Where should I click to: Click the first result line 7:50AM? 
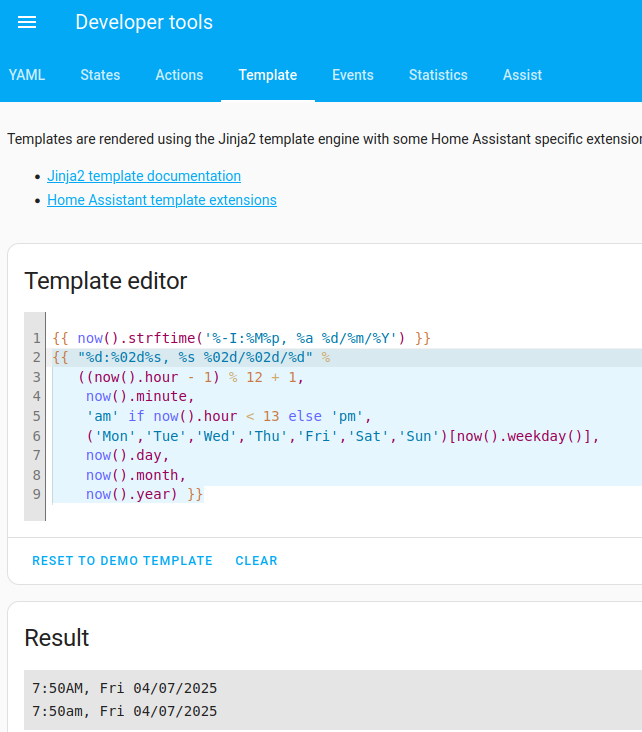click(124, 688)
